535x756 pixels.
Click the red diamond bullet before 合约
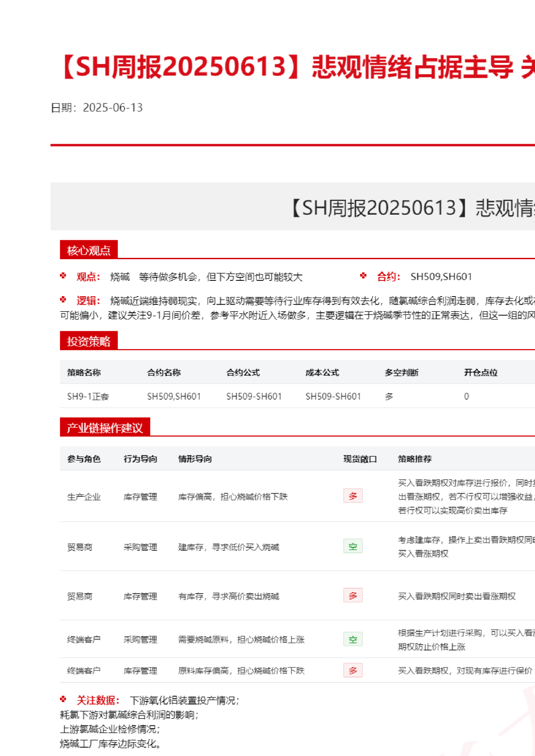click(363, 276)
